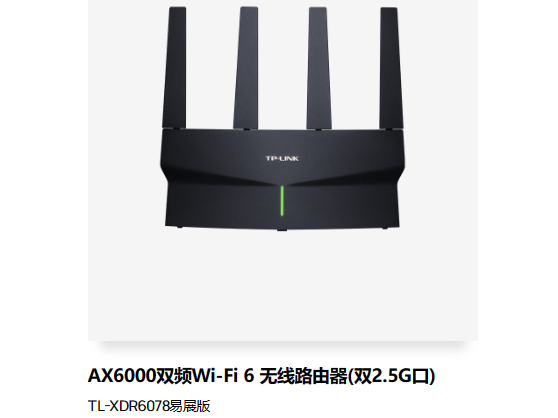
Task: Click the router's left rubber foot
Action: pyautogui.click(x=179, y=227)
